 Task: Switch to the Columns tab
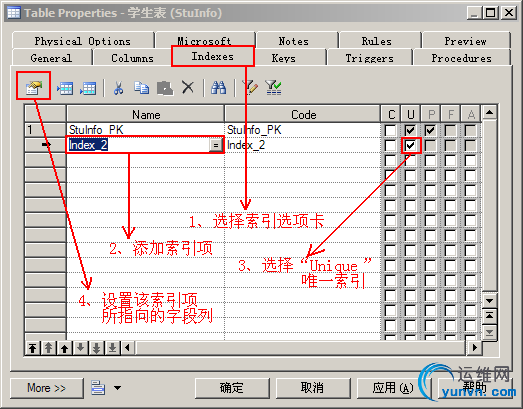[x=132, y=58]
